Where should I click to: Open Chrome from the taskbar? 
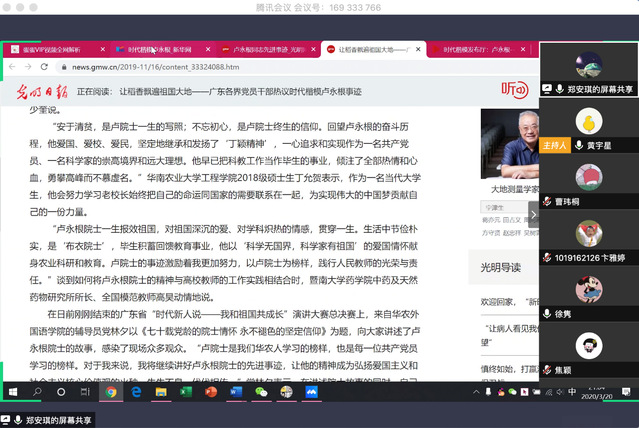(x=109, y=393)
